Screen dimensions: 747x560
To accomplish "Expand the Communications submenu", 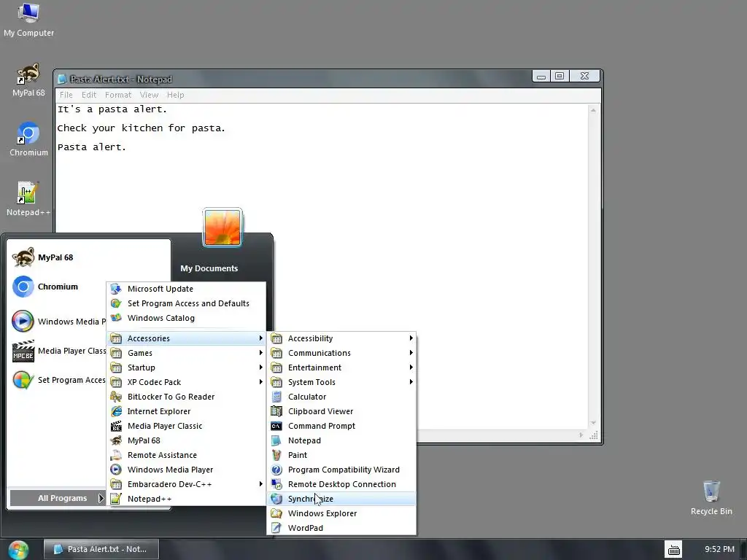I will 341,353.
